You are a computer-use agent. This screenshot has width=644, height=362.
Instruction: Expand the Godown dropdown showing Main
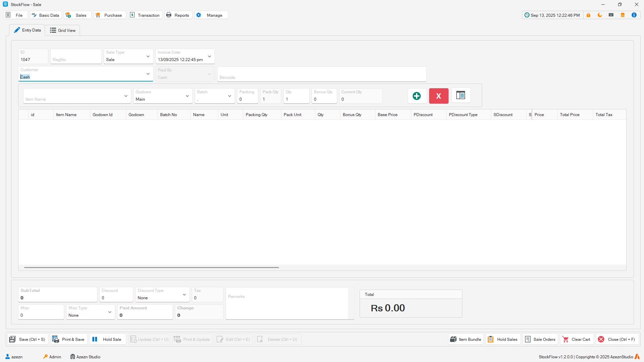point(187,96)
